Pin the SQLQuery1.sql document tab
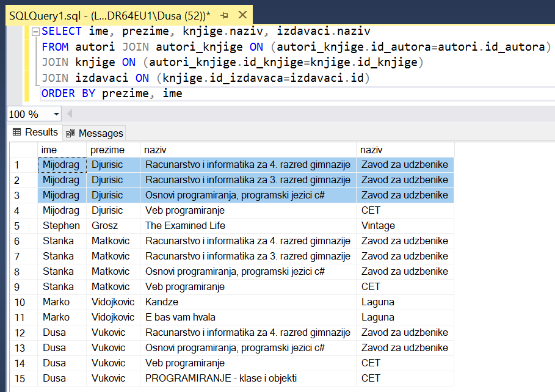The height and width of the screenshot is (392, 555). (x=225, y=15)
